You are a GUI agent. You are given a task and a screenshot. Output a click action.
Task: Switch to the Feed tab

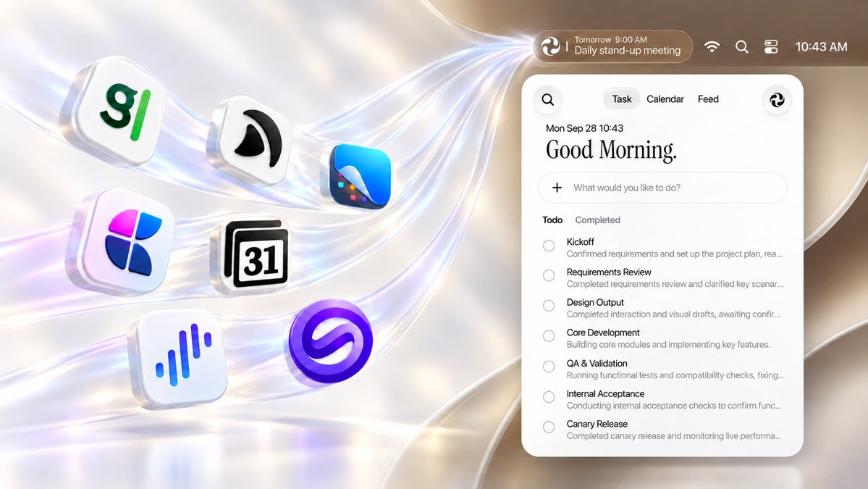coord(708,99)
